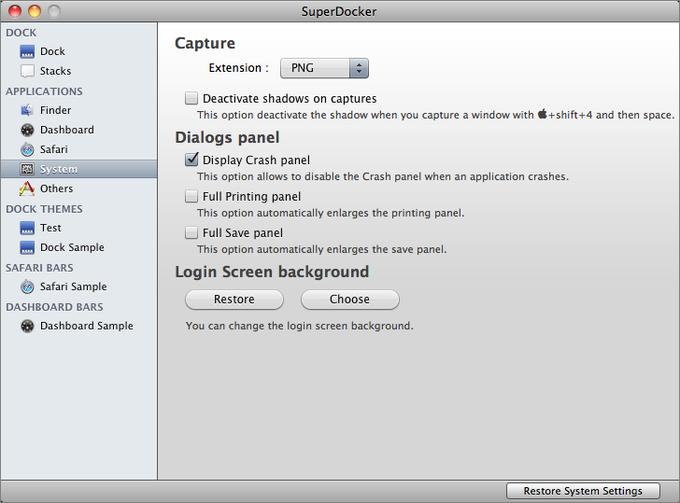Click the Extension label text

coord(239,68)
